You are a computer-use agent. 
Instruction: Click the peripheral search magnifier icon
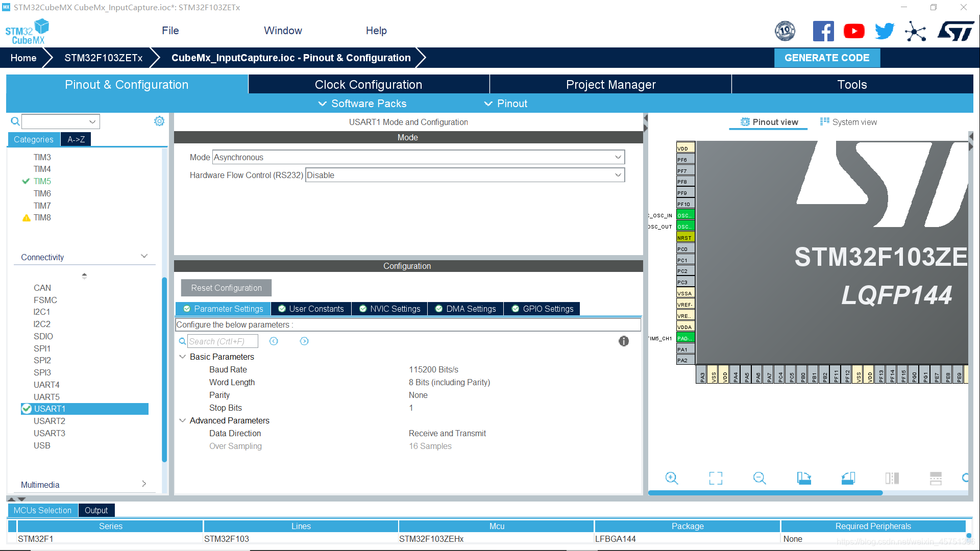tap(15, 121)
